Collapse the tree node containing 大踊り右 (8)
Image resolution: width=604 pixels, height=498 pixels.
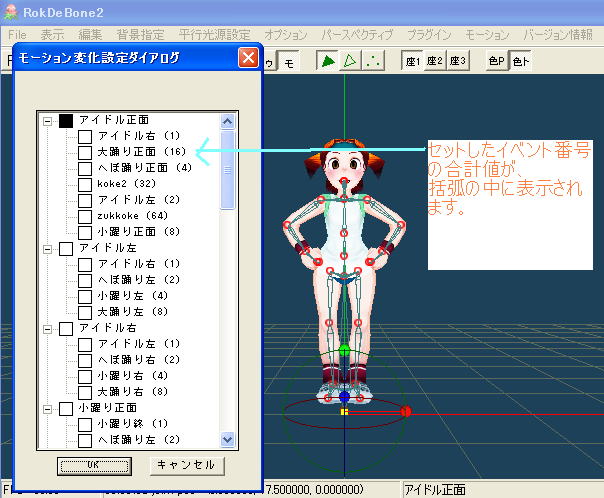pyautogui.click(x=47, y=328)
